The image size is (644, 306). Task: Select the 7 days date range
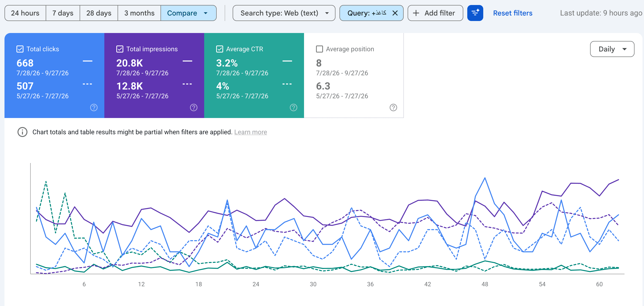click(63, 13)
